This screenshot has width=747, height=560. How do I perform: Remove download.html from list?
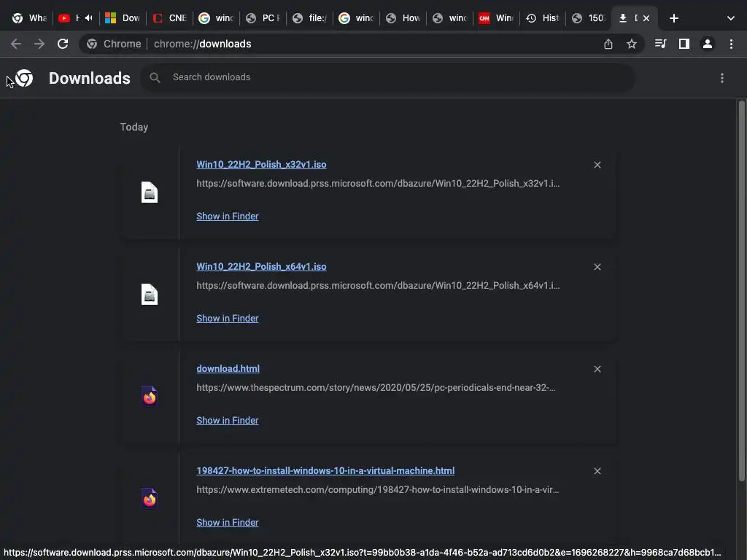tap(597, 369)
